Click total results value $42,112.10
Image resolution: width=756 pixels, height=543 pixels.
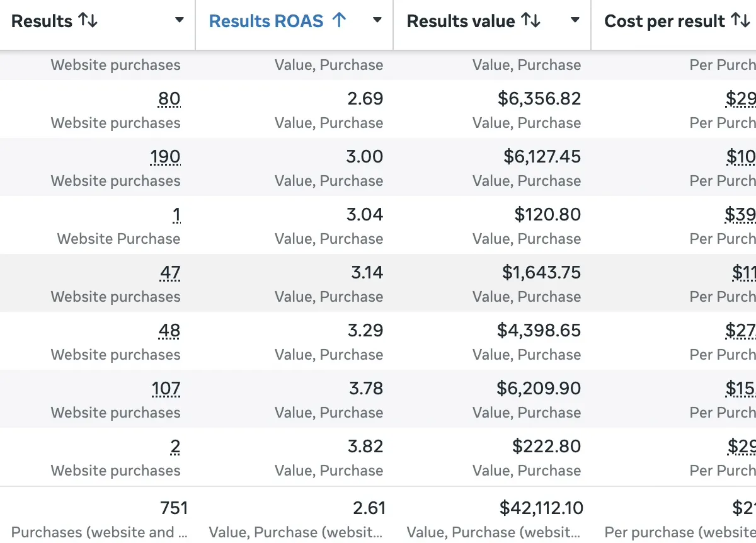(542, 508)
